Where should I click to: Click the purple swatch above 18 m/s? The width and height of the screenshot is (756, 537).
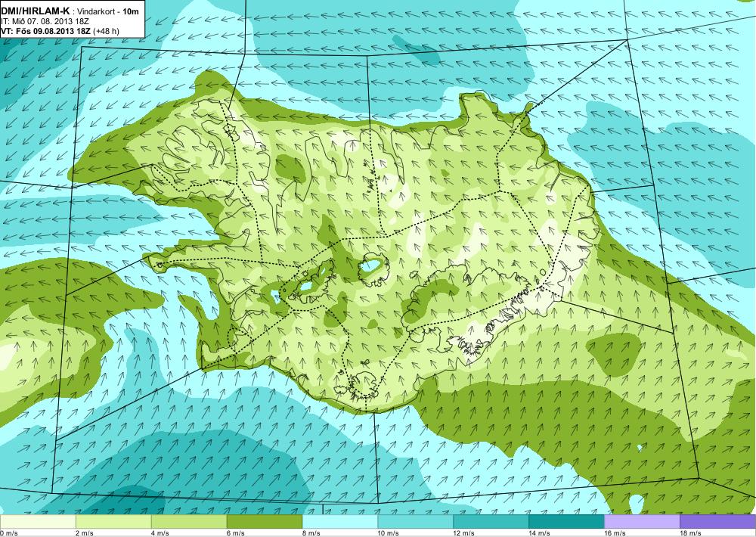click(x=718, y=522)
